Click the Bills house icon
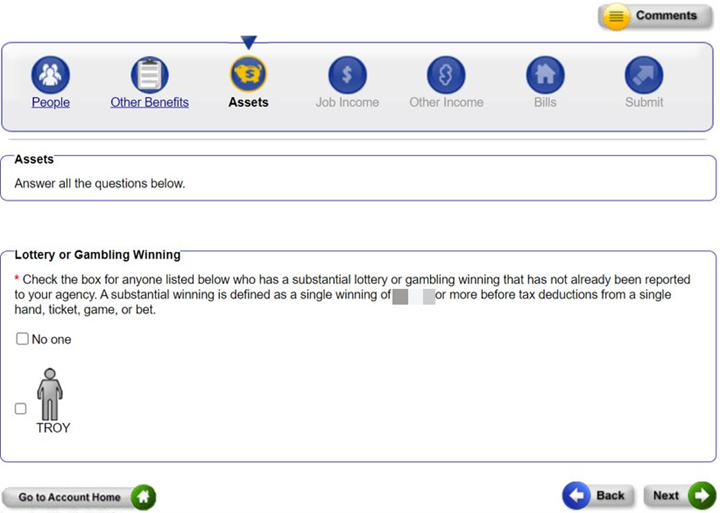Image resolution: width=720 pixels, height=513 pixels. click(545, 74)
